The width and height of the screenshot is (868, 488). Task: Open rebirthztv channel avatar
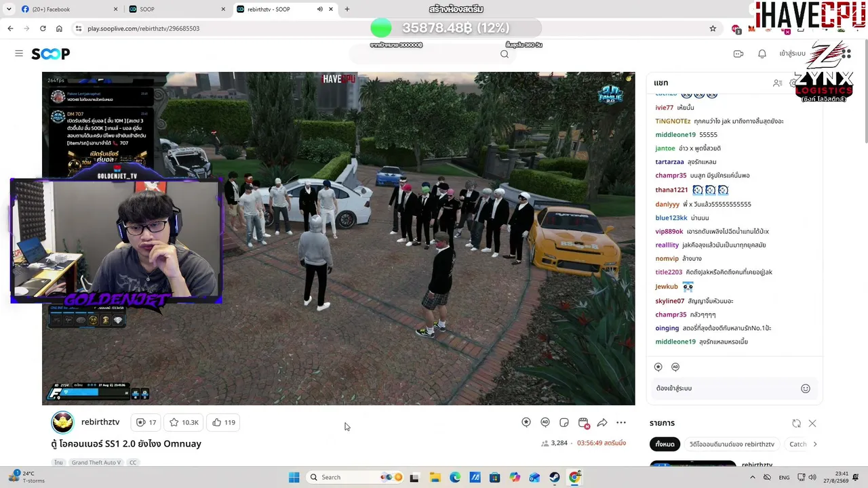pos(62,422)
